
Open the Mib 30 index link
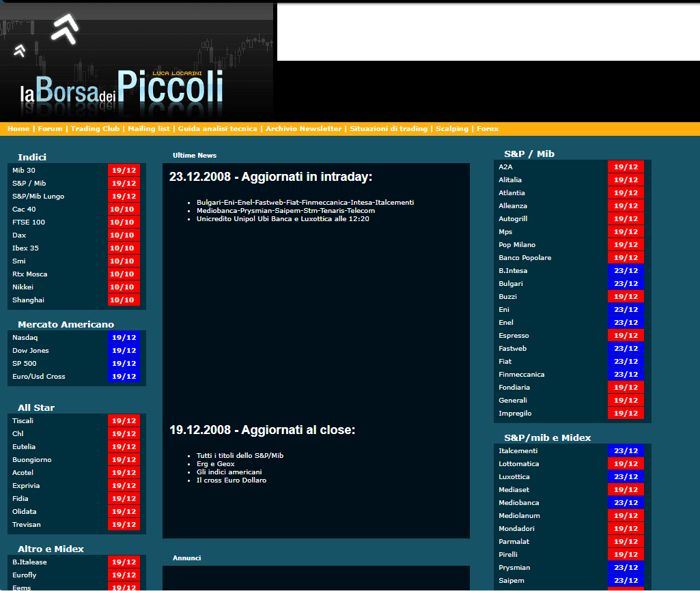[24, 171]
